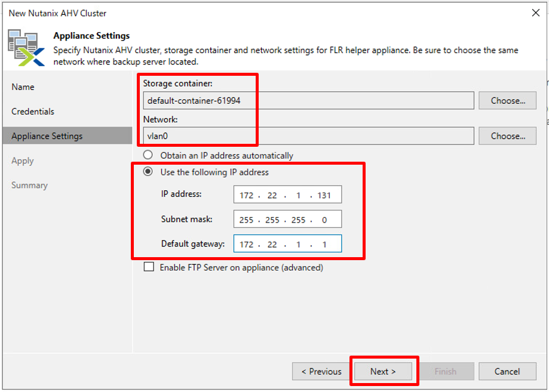This screenshot has width=549, height=392.
Task: Click the Network label
Action: [160, 119]
